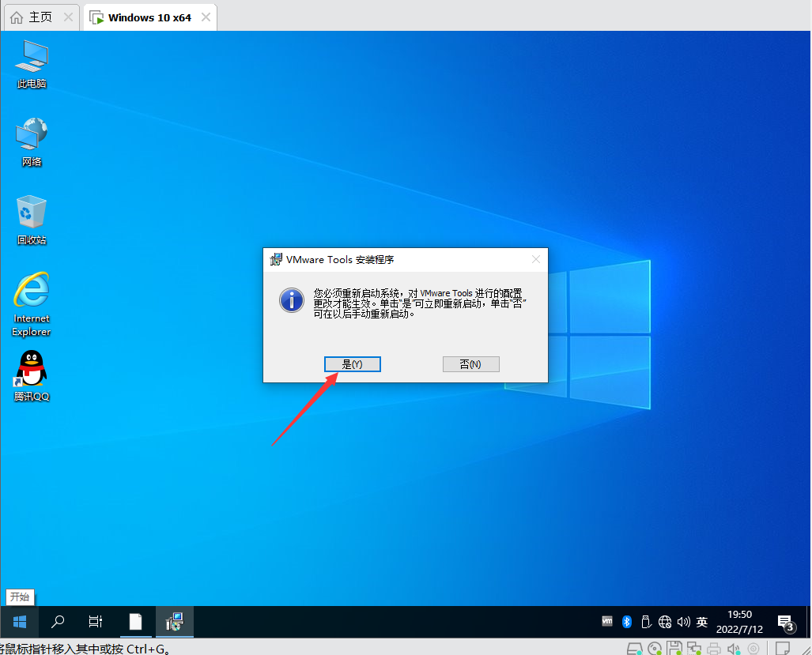Click the sound card status icon
Image resolution: width=812 pixels, height=655 pixels.
click(733, 648)
